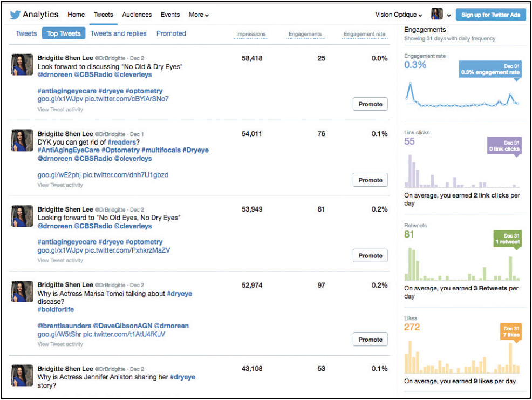Promote the tweet about Marisa Tomei

point(370,339)
